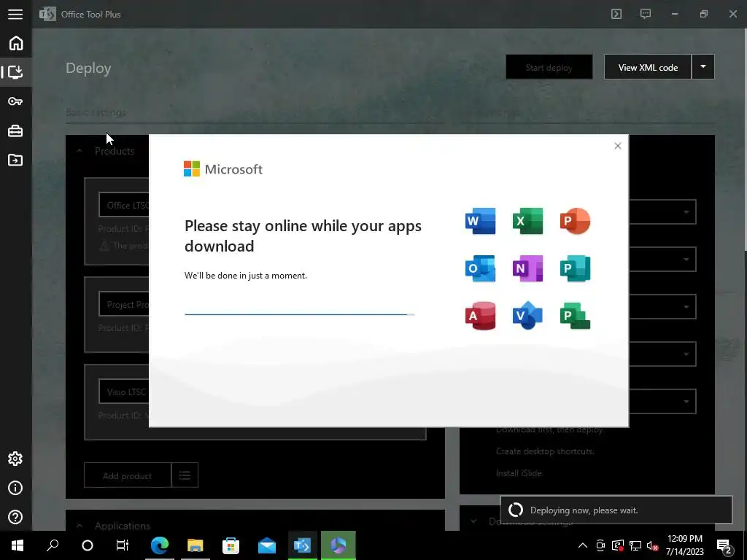Click the Publisher app icon
Screen dimensions: 747x560
point(575,268)
